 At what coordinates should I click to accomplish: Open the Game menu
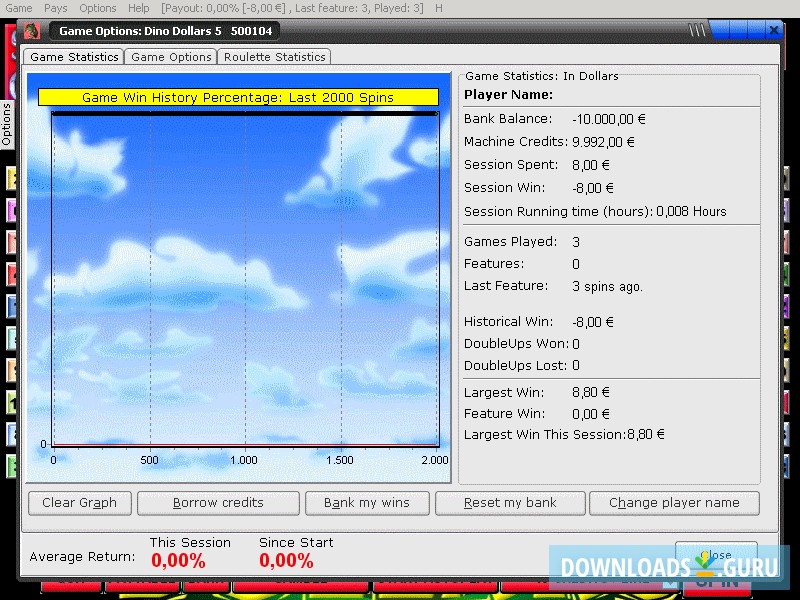coord(19,8)
